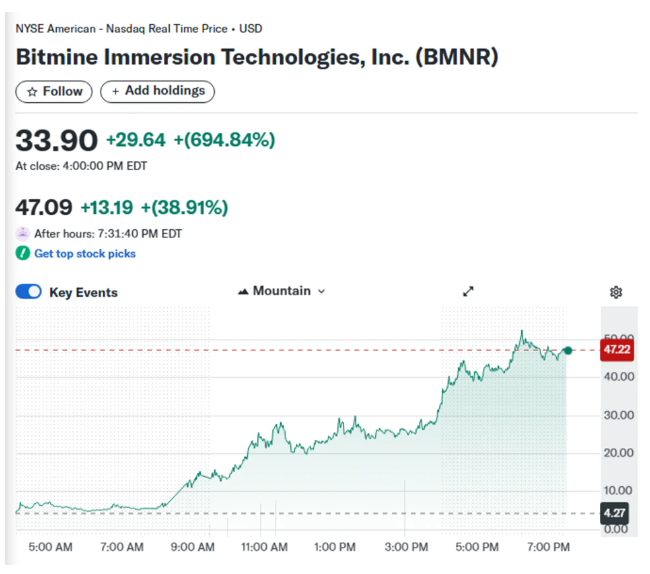
Task: Click the 'After hours: 7:31:40 PM EDT' text
Action: (x=108, y=234)
